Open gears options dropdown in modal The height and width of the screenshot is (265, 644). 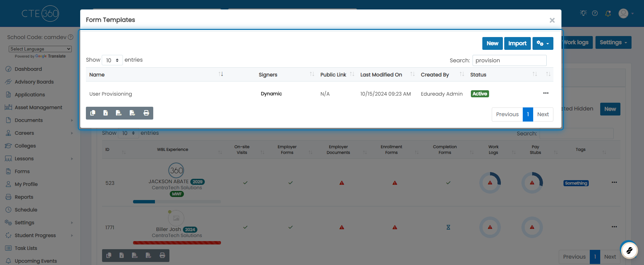click(543, 43)
